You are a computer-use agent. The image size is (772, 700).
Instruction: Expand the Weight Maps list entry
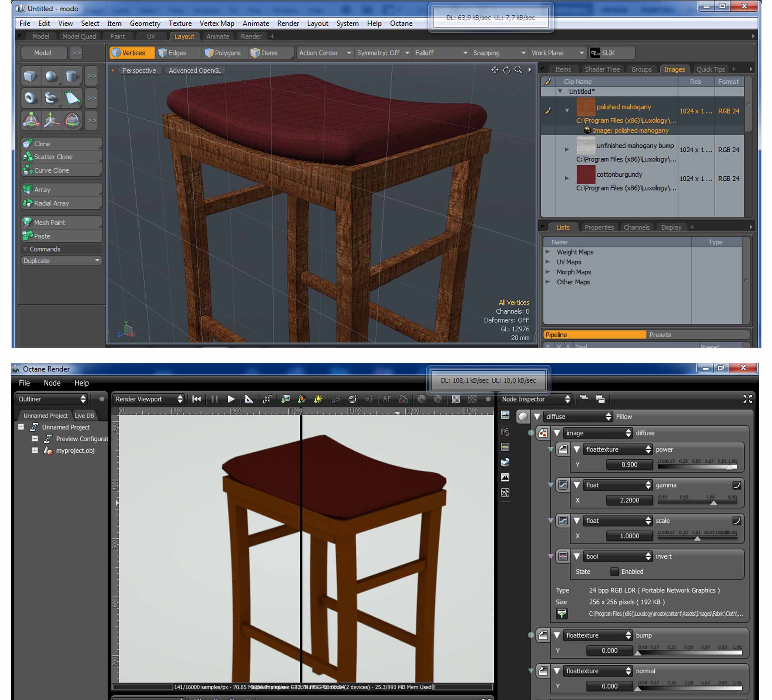[547, 252]
